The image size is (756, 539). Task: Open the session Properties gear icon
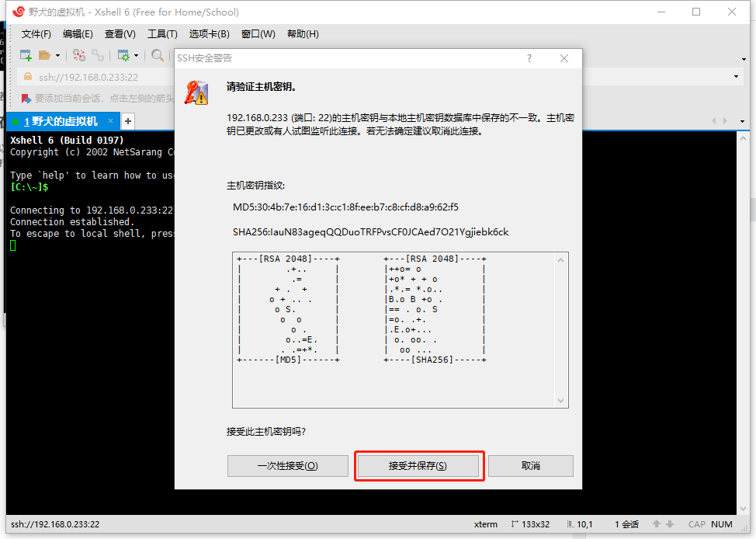(123, 55)
